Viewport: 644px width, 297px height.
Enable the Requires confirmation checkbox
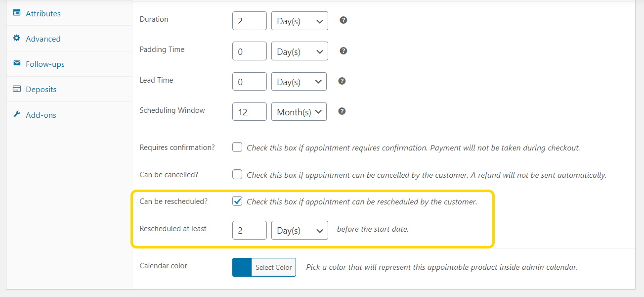point(237,147)
